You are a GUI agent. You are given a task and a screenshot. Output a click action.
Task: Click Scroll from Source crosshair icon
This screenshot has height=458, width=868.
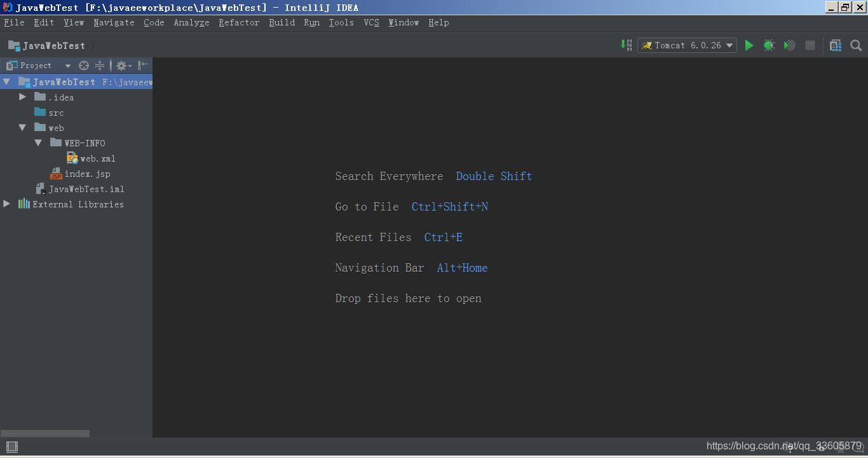pyautogui.click(x=84, y=66)
